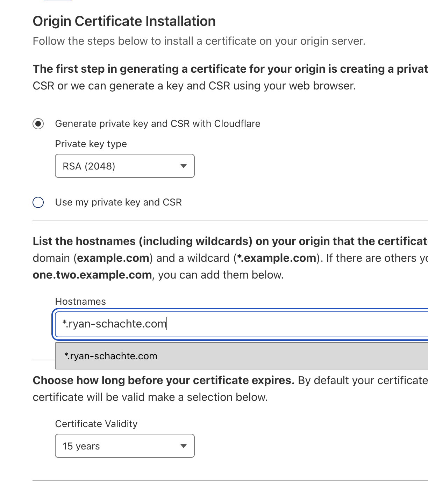Click the "Hostnames" field label

(80, 302)
